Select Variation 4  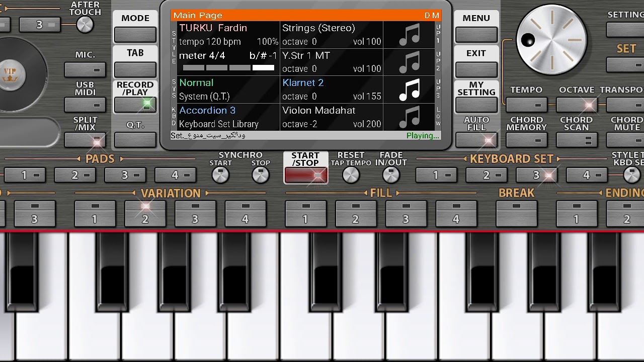pos(245,213)
